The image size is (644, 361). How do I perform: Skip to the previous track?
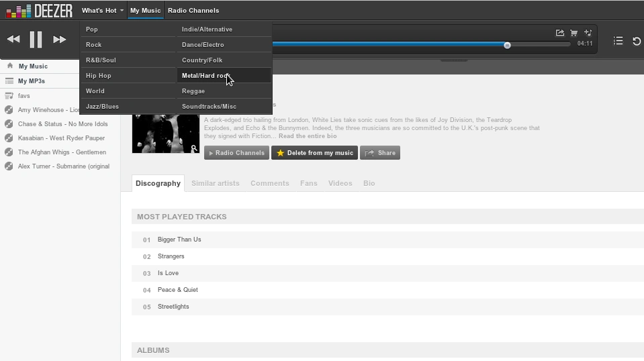tap(13, 40)
